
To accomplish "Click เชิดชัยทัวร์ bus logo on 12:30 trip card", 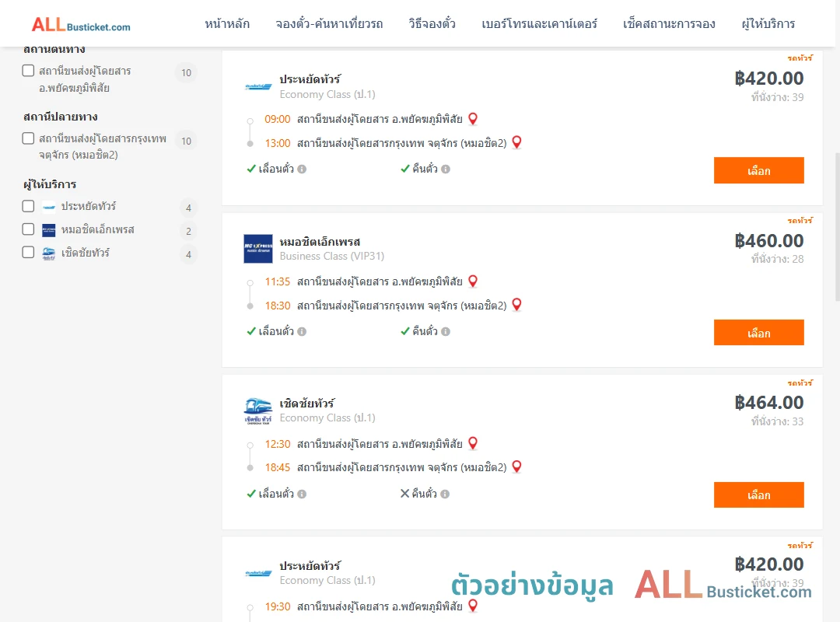I will tap(258, 411).
